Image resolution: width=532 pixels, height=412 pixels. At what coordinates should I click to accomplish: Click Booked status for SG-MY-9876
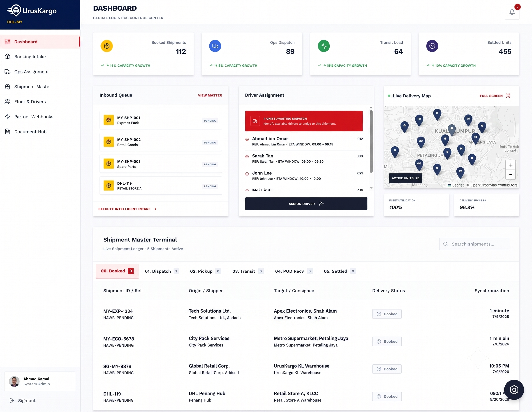[386, 369]
